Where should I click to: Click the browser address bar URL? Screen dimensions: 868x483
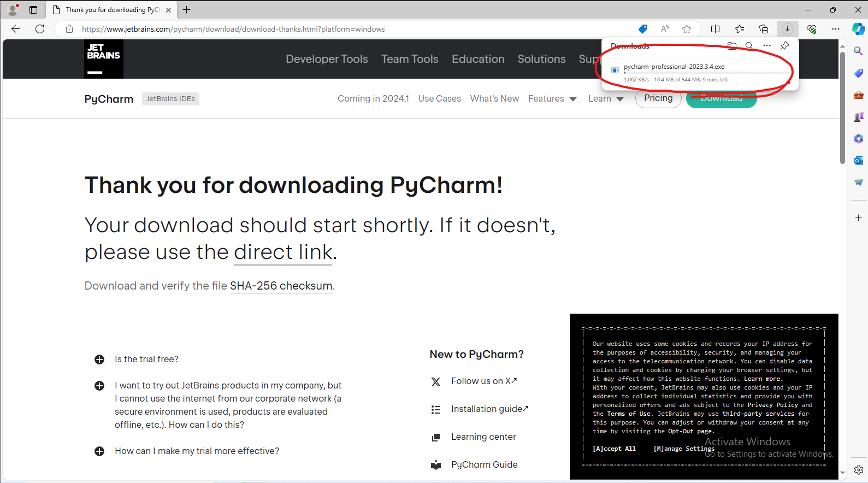click(233, 29)
